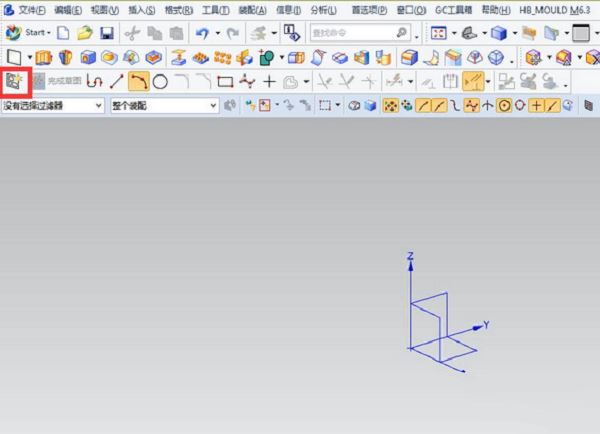Open a file with folder icon
The height and width of the screenshot is (434, 600).
85,33
